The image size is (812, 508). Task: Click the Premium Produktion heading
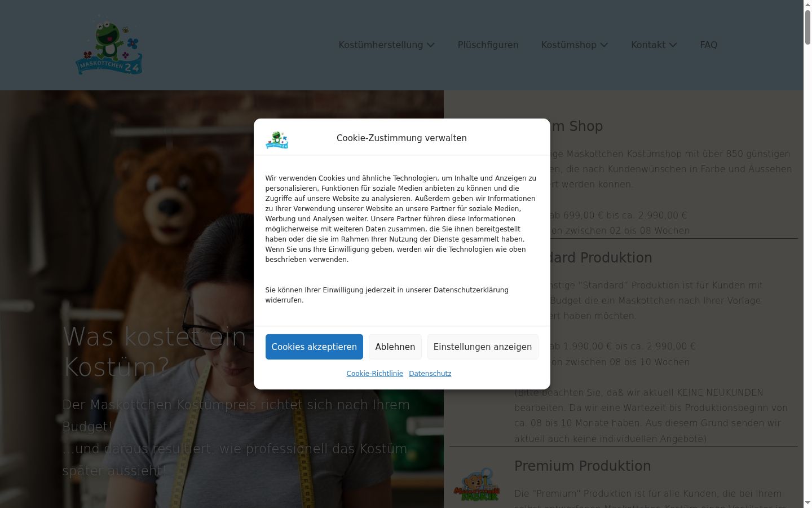coord(582,466)
